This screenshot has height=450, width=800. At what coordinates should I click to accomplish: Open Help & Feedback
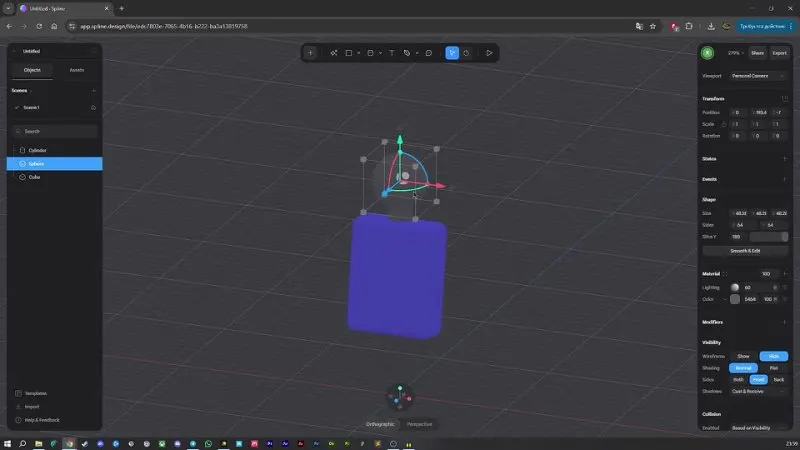point(37,420)
